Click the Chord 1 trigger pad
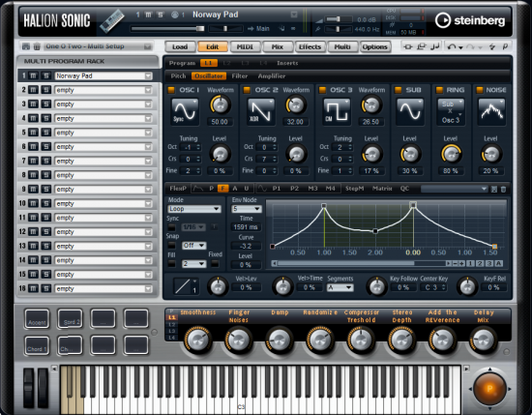532x415 pixels. point(37,345)
